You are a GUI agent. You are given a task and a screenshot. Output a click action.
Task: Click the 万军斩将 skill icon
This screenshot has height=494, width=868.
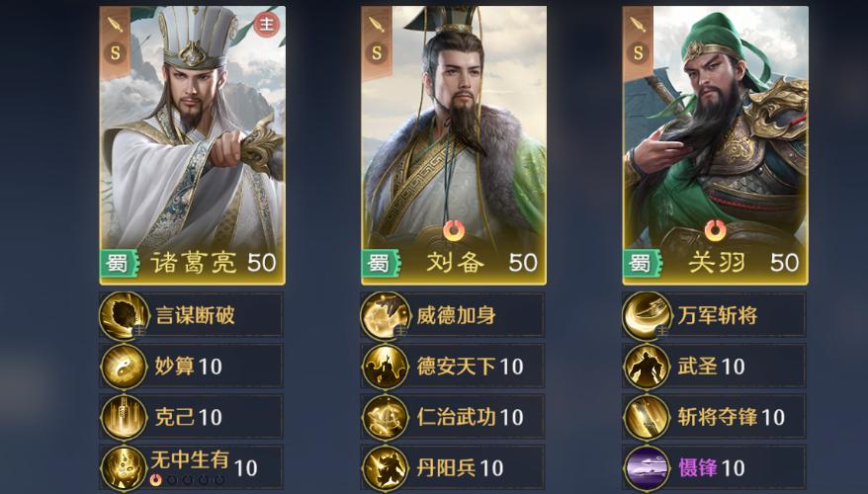pyautogui.click(x=647, y=316)
